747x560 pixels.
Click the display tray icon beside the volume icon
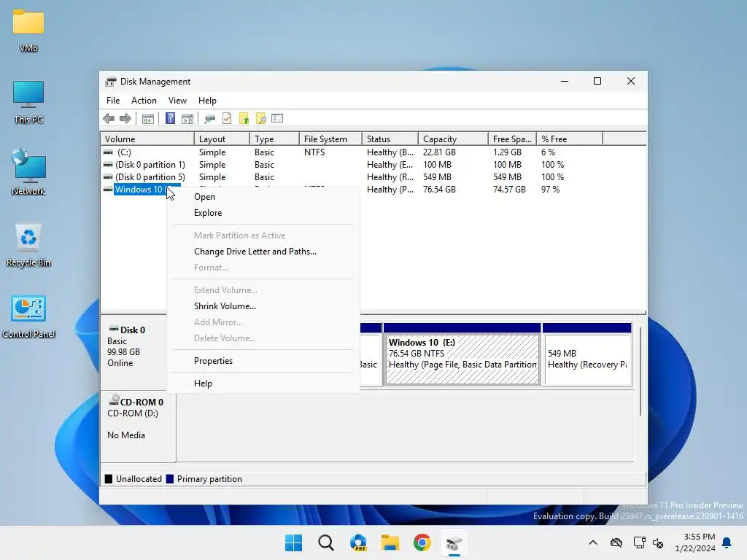point(639,542)
